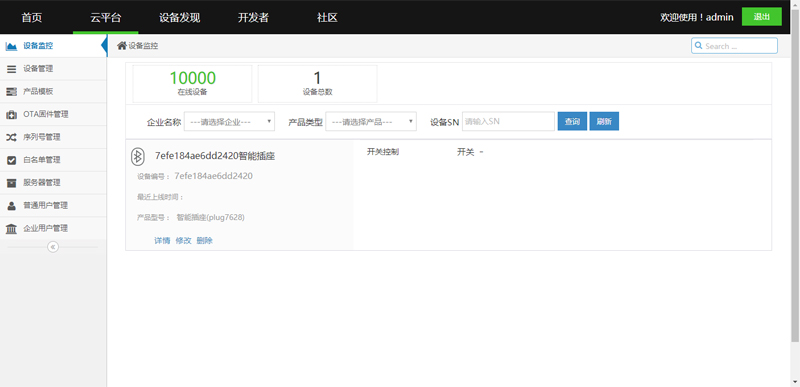Open 序列号管理 in the sidebar
The image size is (800, 387).
[53, 137]
